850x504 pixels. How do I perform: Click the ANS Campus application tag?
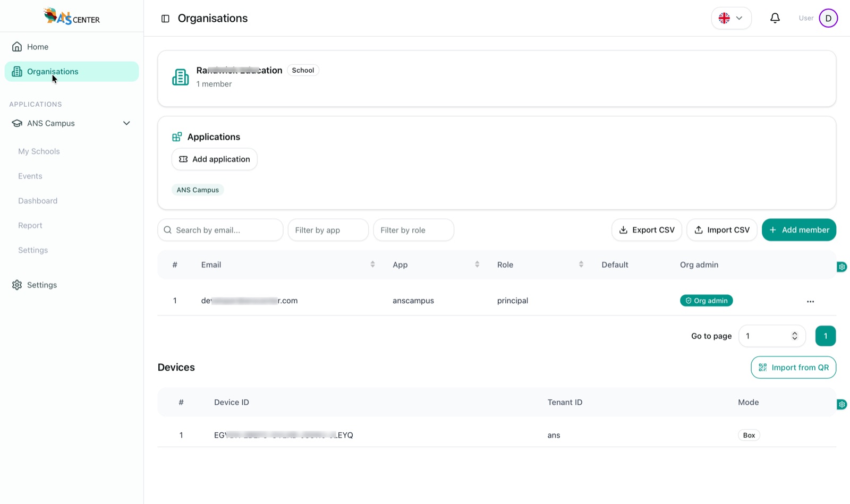click(198, 190)
